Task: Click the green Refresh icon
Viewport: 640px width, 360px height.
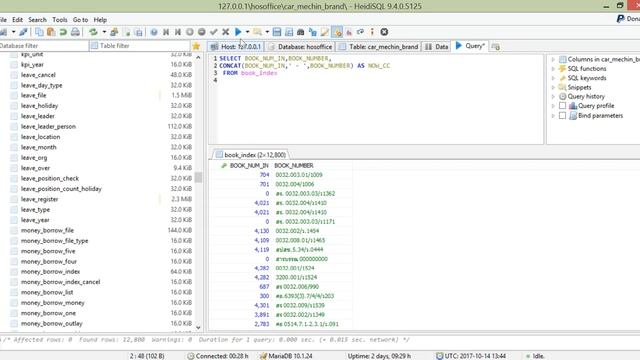Action: tap(93, 32)
